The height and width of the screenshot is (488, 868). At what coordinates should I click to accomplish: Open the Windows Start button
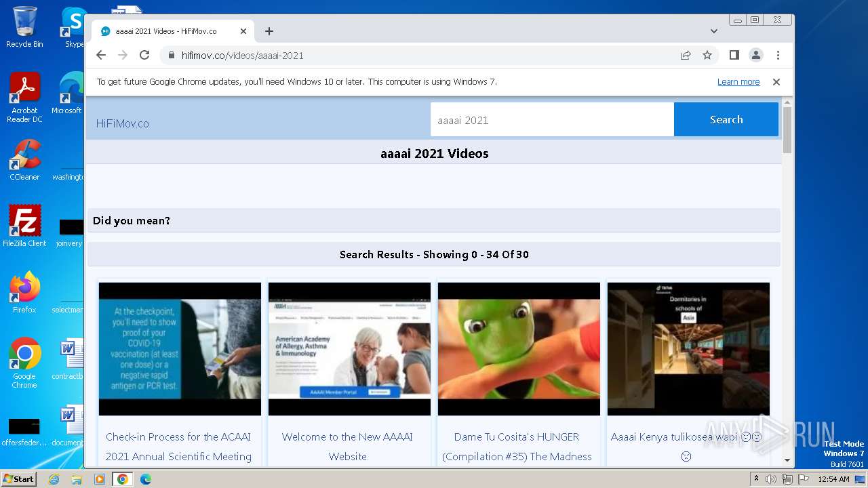click(19, 479)
